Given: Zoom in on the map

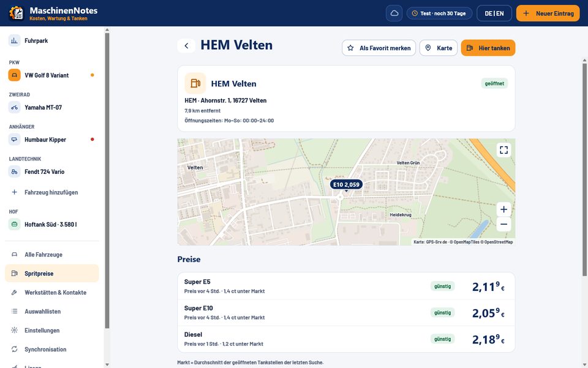Looking at the screenshot, I should coord(503,209).
